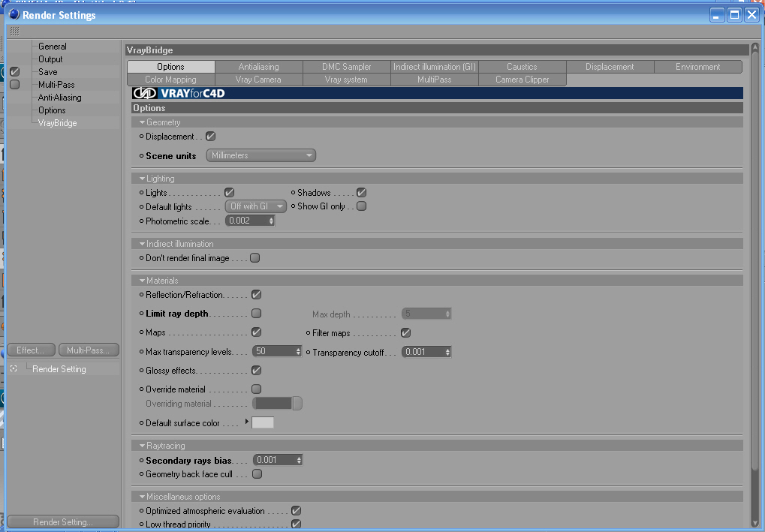Enable Limit ray depth checkbox
765x532 pixels.
(257, 313)
